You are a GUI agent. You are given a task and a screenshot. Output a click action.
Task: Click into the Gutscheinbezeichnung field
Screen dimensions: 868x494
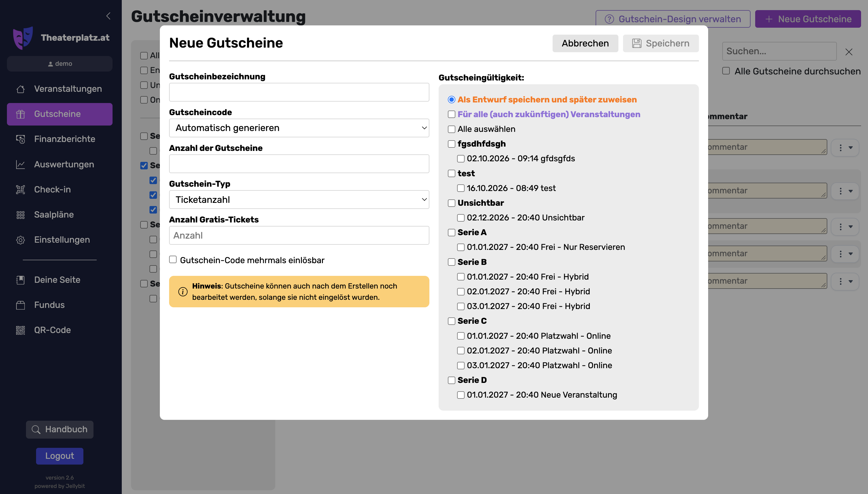[x=299, y=92]
